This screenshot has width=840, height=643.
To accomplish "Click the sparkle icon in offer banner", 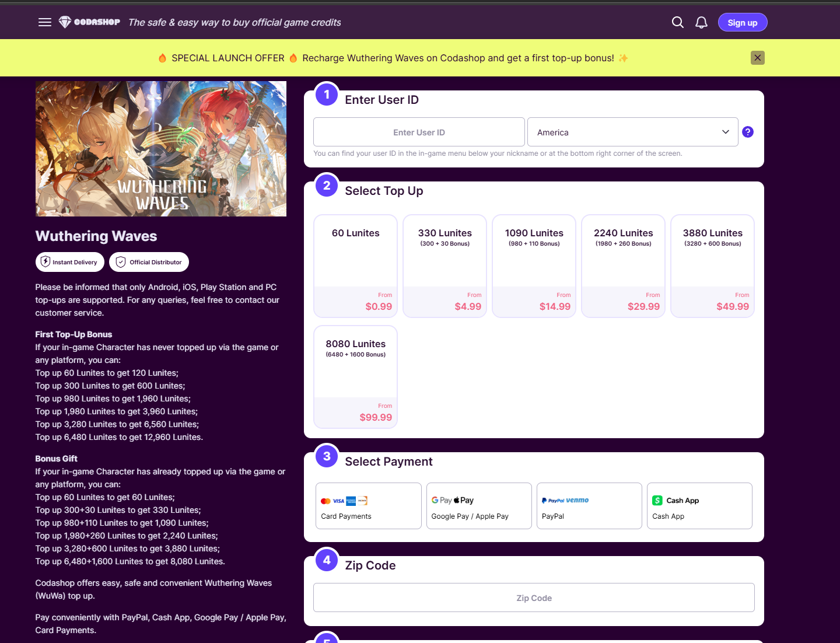I will coord(624,58).
